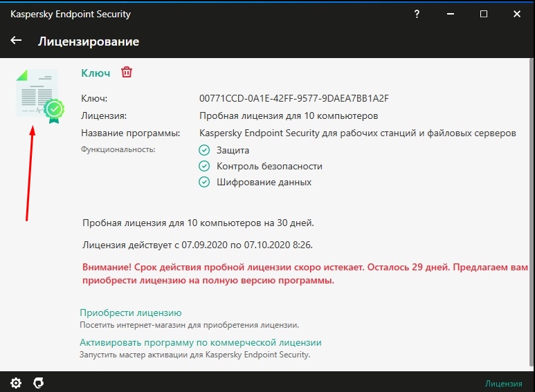The image size is (535, 392).
Task: Click 'Запустить мастер активации' description text
Action: pyautogui.click(x=194, y=355)
